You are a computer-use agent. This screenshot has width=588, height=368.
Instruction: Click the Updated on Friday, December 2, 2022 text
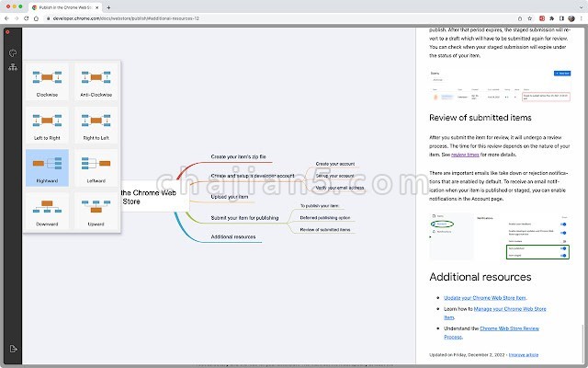[x=467, y=355]
